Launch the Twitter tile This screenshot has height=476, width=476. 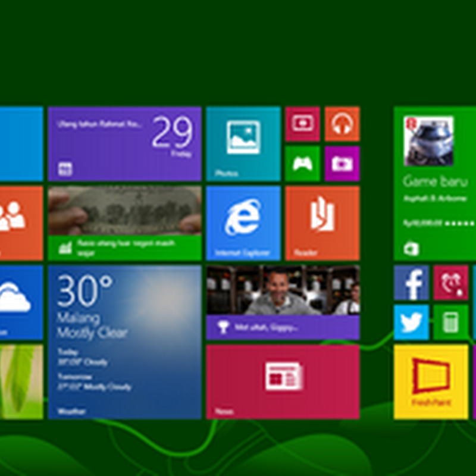click(x=411, y=322)
